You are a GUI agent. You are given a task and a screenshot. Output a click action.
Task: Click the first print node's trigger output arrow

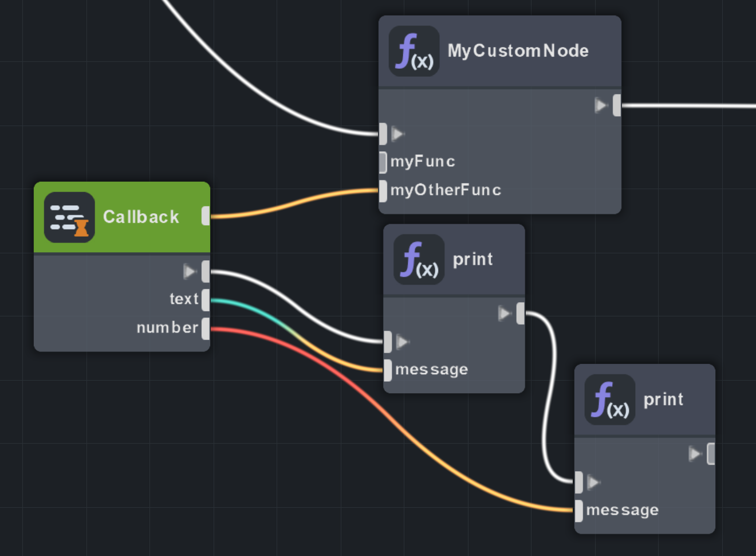coord(505,314)
